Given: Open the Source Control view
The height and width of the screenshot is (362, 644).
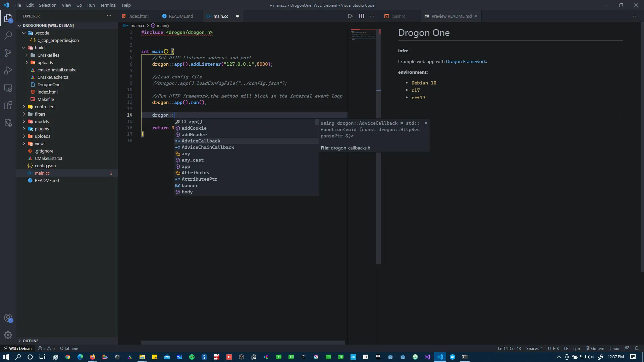Looking at the screenshot, I should click(x=8, y=53).
